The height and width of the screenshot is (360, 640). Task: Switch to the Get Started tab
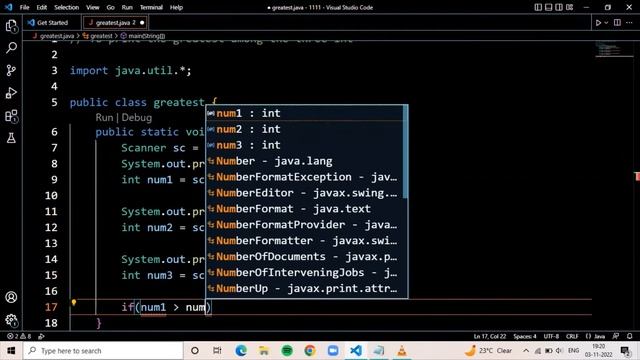(x=52, y=23)
